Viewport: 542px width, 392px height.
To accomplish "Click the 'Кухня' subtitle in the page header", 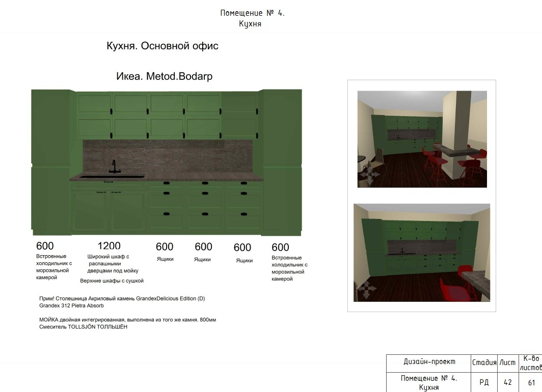I will (x=250, y=24).
